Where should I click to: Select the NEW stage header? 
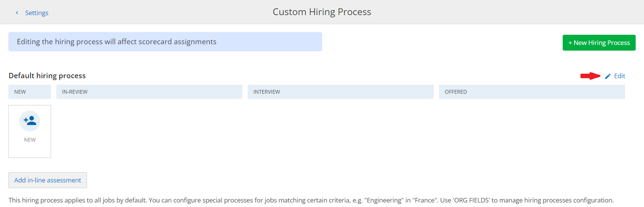pos(29,92)
